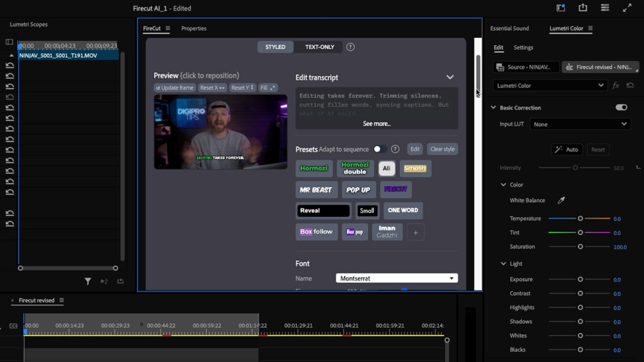The height and width of the screenshot is (362, 644).
Task: Switch to the Settings tab in Lumetri Color
Action: (523, 47)
